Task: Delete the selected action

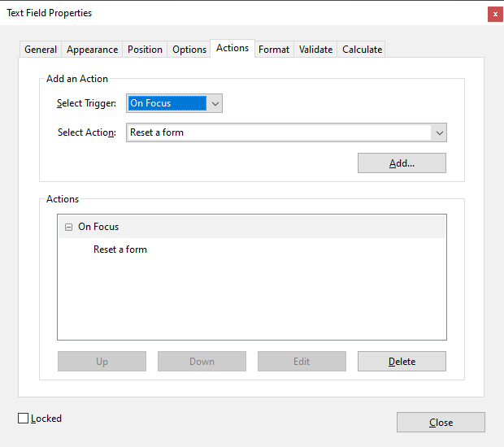Action: point(402,361)
